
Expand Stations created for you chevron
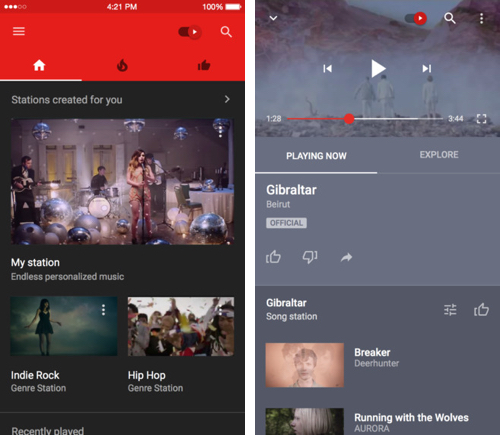tap(227, 99)
